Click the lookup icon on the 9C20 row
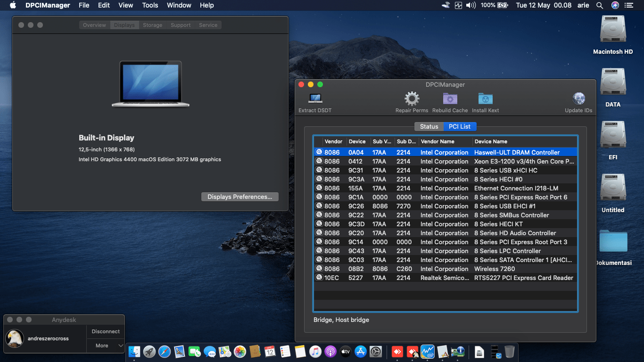 click(319, 233)
